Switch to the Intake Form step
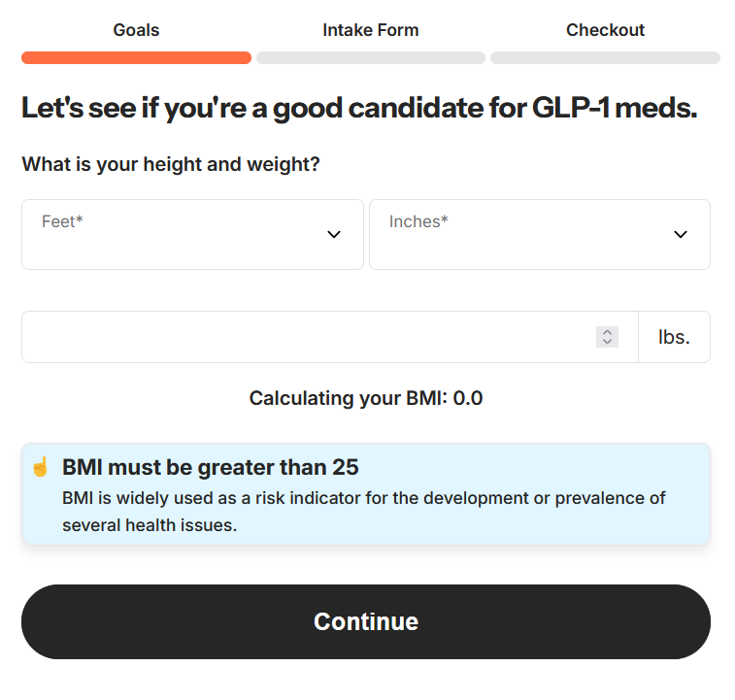The width and height of the screenshot is (735, 700). 371,30
